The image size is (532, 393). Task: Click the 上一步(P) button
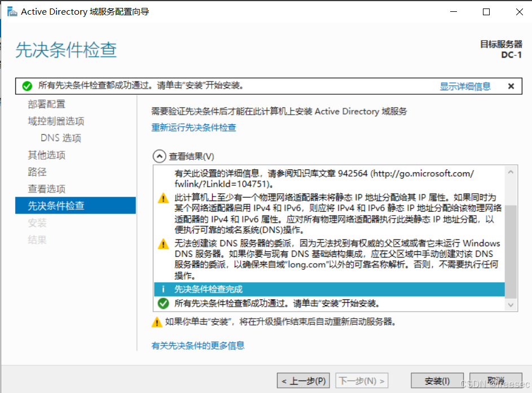[304, 381]
